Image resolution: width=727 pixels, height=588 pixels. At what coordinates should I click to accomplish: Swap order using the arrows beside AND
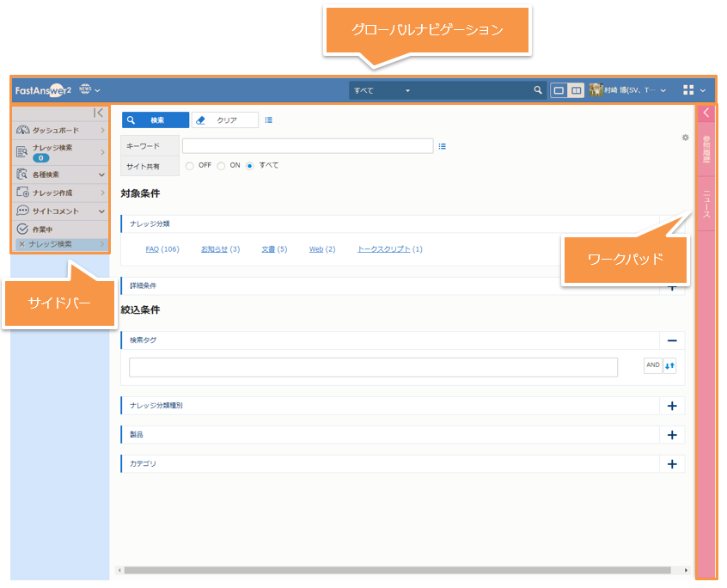point(670,366)
